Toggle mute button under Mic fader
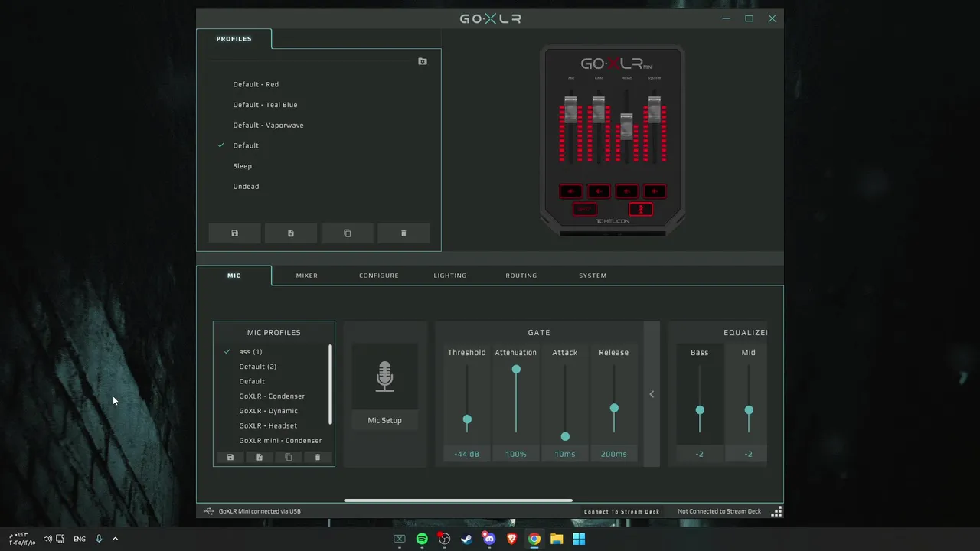This screenshot has width=980, height=551. pos(571,191)
